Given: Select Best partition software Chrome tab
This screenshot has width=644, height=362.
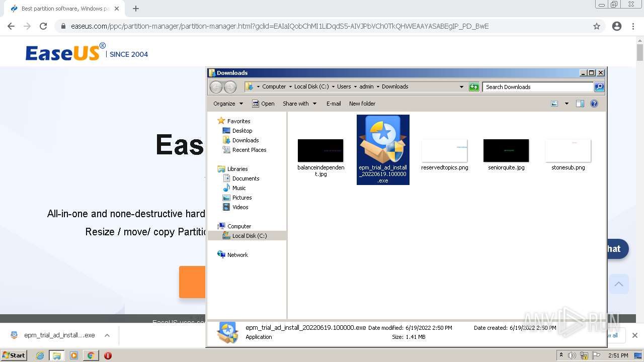Looking at the screenshot, I should click(x=64, y=9).
